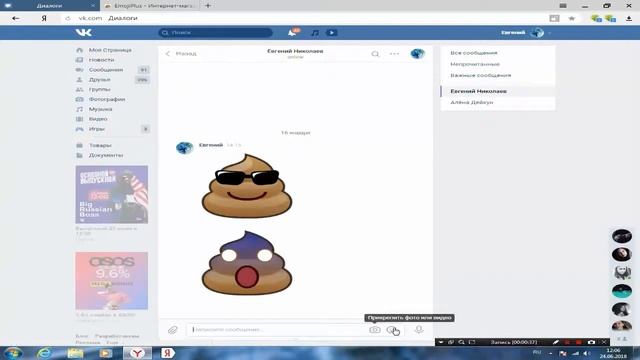This screenshot has width=640, height=360.
Task: Open the emoji smiley picker icon
Action: (392, 330)
